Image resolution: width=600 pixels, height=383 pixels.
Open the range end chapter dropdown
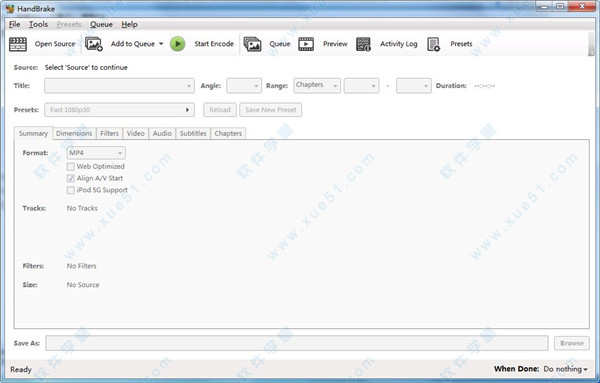pos(414,86)
